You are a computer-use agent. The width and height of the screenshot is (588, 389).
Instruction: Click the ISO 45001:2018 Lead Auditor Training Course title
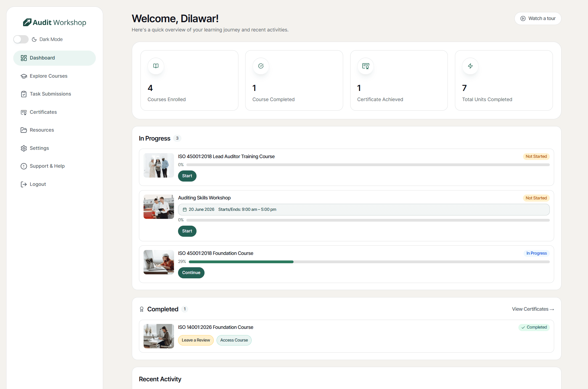(226, 157)
